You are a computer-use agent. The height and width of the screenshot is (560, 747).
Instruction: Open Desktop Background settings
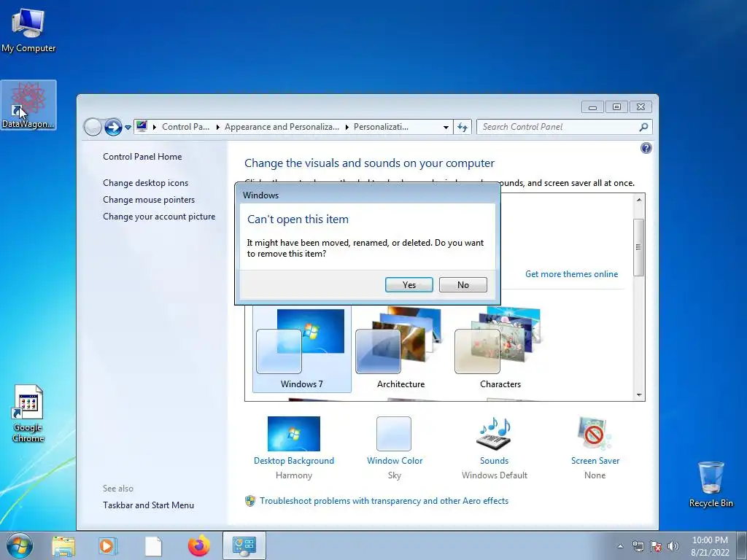point(294,447)
